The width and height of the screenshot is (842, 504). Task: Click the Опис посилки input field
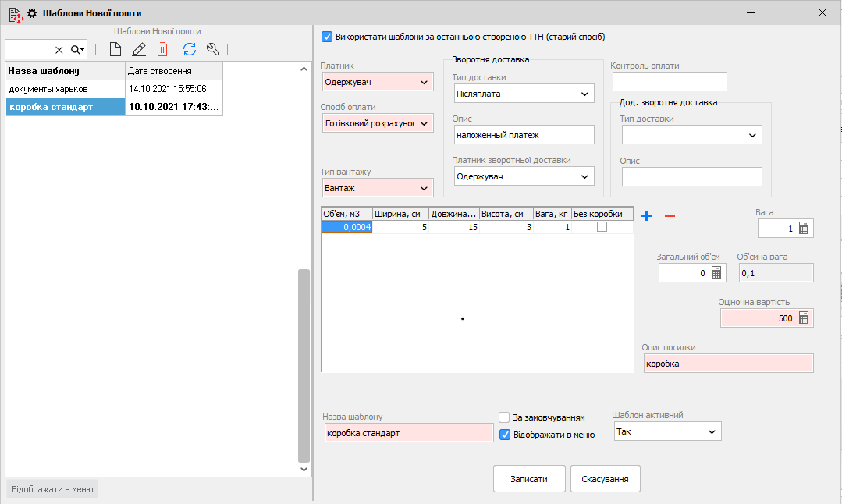point(727,364)
